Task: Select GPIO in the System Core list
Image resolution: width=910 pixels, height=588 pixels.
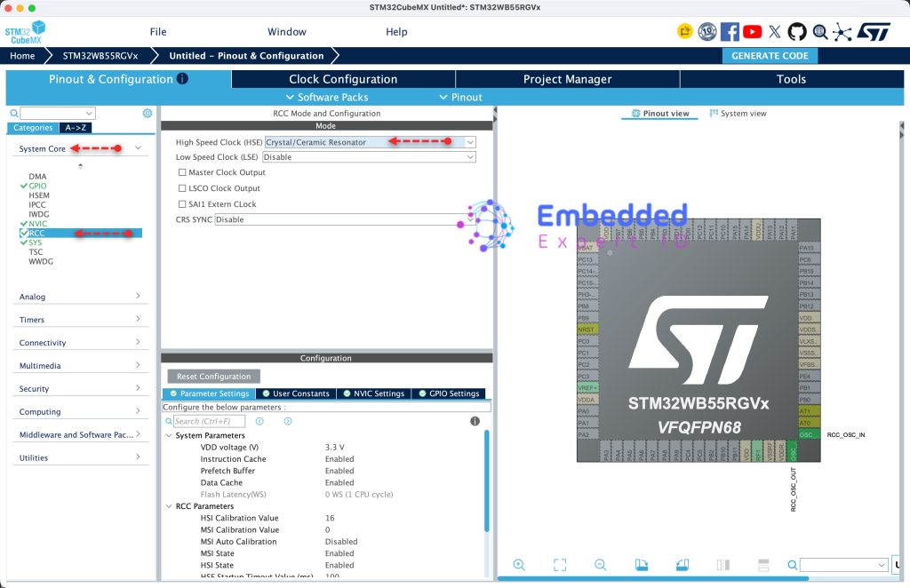Action: click(x=37, y=186)
